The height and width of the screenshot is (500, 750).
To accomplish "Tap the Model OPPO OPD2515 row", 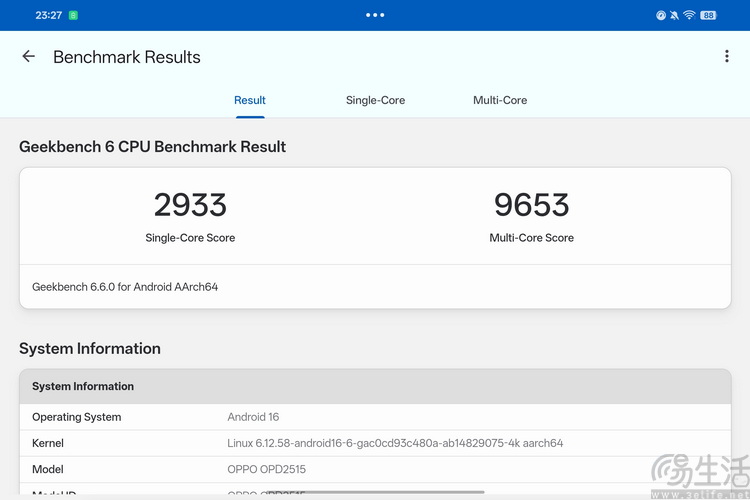I will tap(375, 469).
